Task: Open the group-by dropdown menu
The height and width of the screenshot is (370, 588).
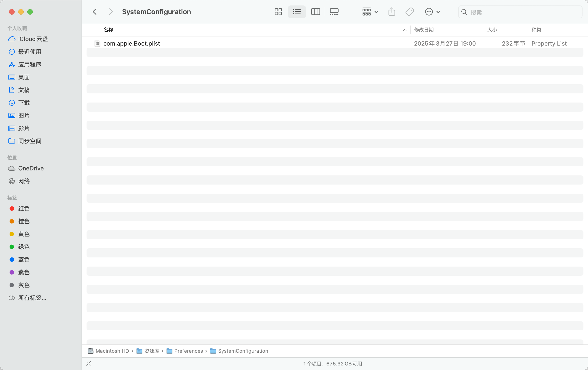Action: 370,12
